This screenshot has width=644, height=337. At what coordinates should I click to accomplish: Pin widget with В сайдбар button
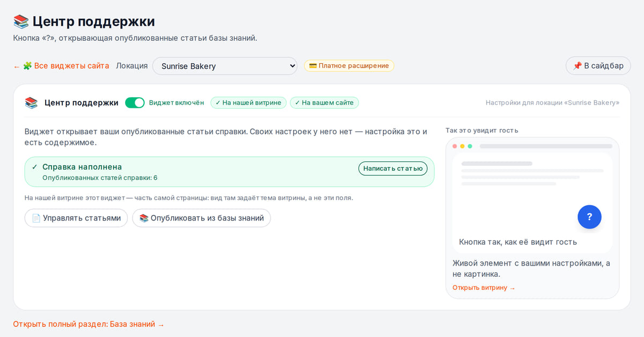pos(598,66)
